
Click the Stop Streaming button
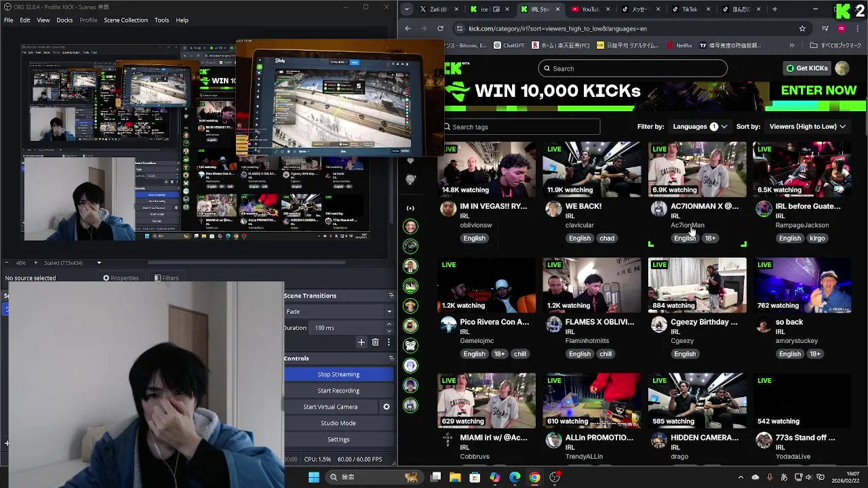[x=338, y=374]
